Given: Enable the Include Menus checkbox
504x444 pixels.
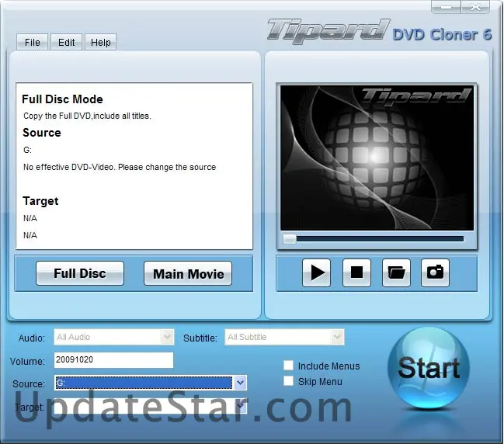Looking at the screenshot, I should pos(289,366).
